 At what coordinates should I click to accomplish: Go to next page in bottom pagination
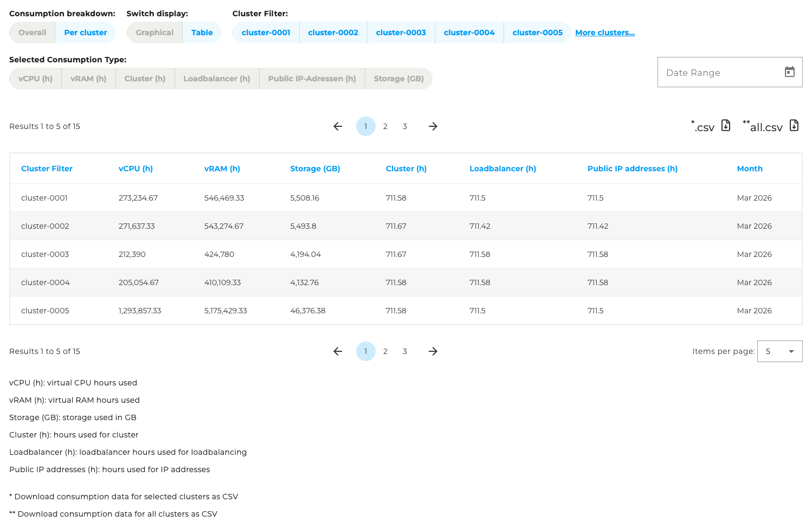pos(433,351)
